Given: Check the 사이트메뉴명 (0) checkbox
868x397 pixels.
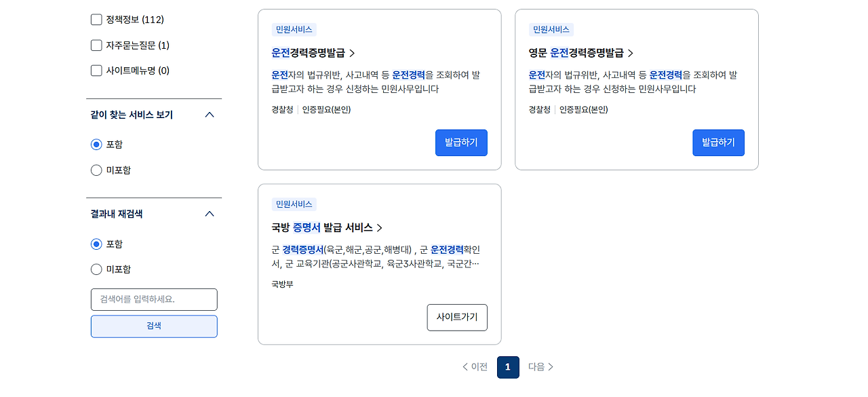Looking at the screenshot, I should (x=96, y=70).
